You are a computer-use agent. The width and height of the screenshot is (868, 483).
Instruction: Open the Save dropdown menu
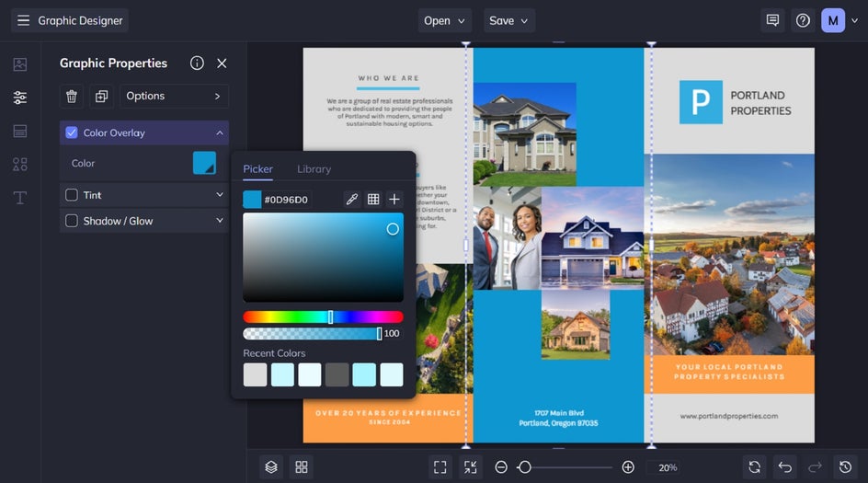(508, 20)
